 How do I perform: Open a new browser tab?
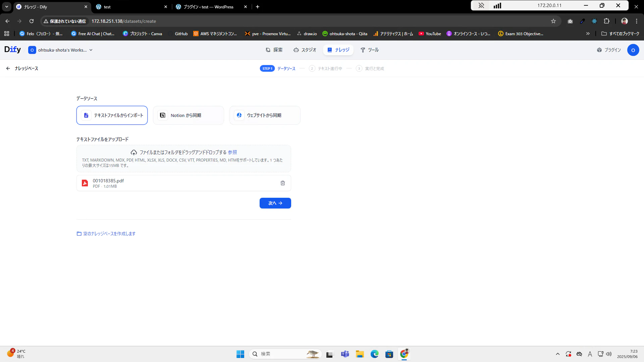click(x=258, y=7)
